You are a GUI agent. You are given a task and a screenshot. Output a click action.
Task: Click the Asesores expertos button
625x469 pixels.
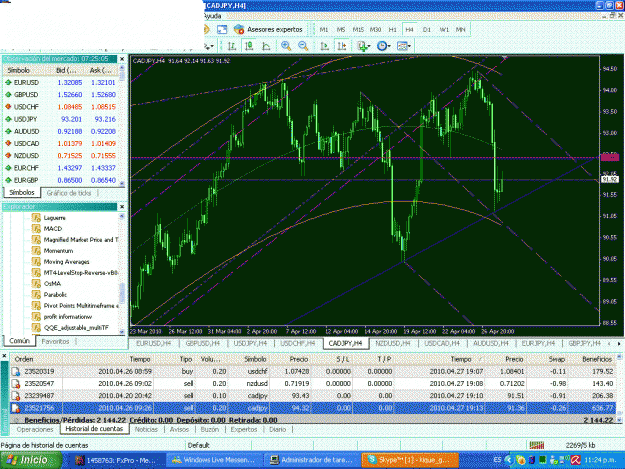tap(268, 29)
